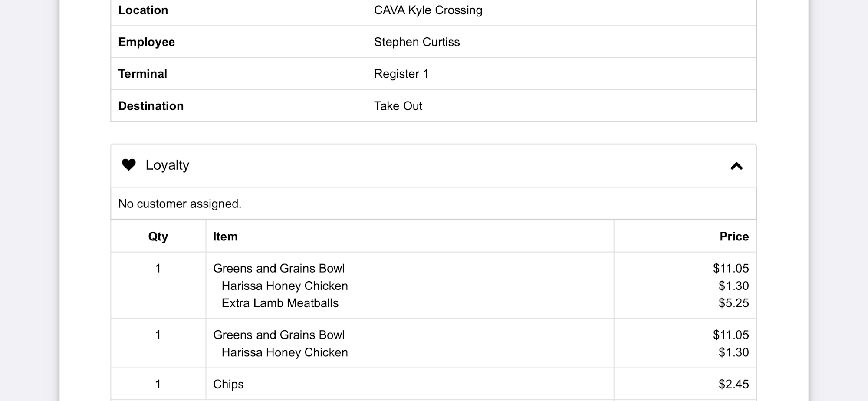Click the Destination row label
The width and height of the screenshot is (868, 401).
(151, 106)
